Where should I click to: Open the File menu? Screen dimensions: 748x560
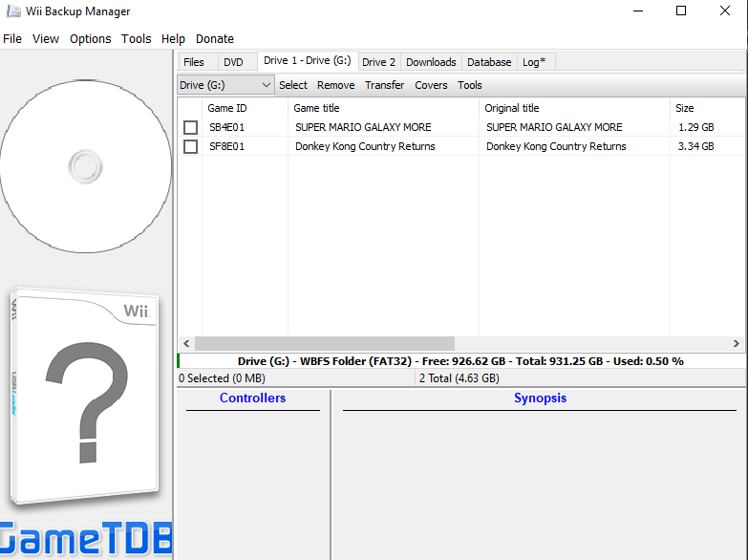[11, 38]
